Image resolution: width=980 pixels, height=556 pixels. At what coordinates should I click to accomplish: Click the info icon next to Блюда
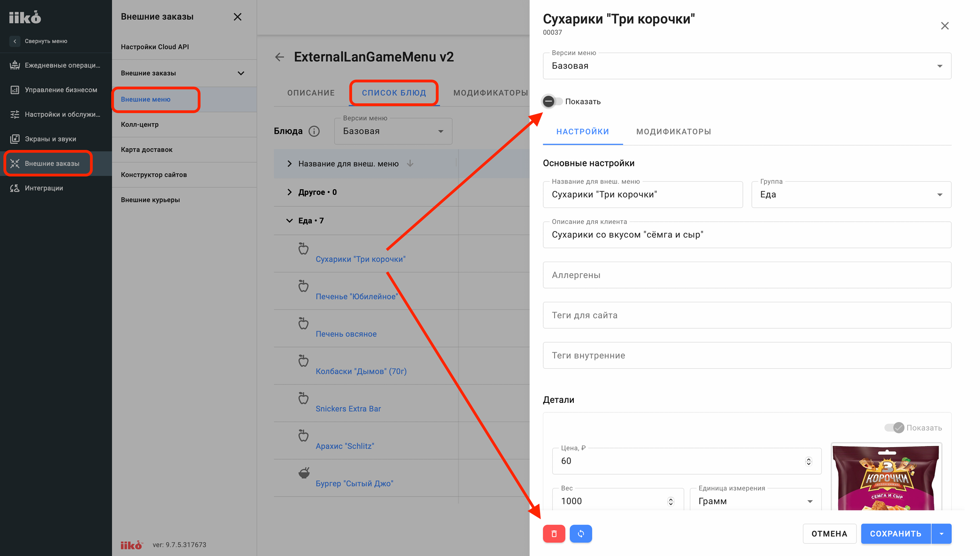click(x=314, y=131)
